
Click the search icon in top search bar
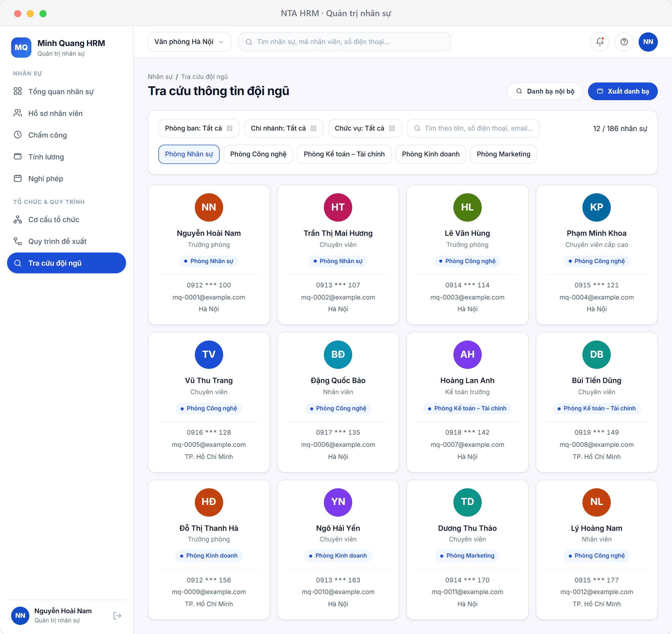(249, 42)
